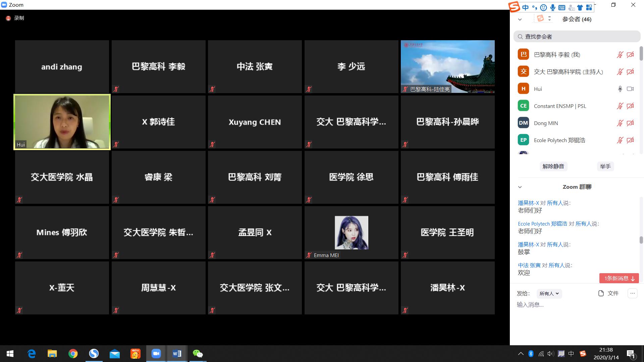
Task: Click the muted mic icon for Dong MIN
Action: coord(620,123)
